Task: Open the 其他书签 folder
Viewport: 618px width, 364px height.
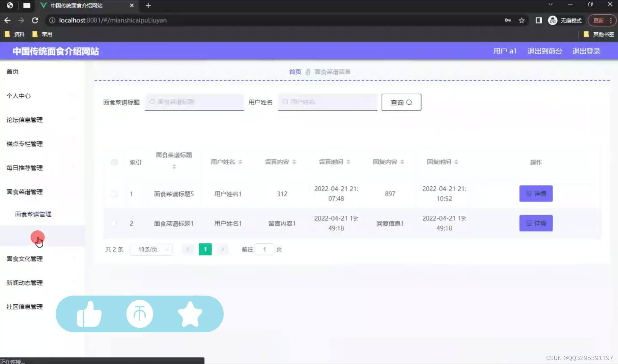Action: [x=599, y=34]
